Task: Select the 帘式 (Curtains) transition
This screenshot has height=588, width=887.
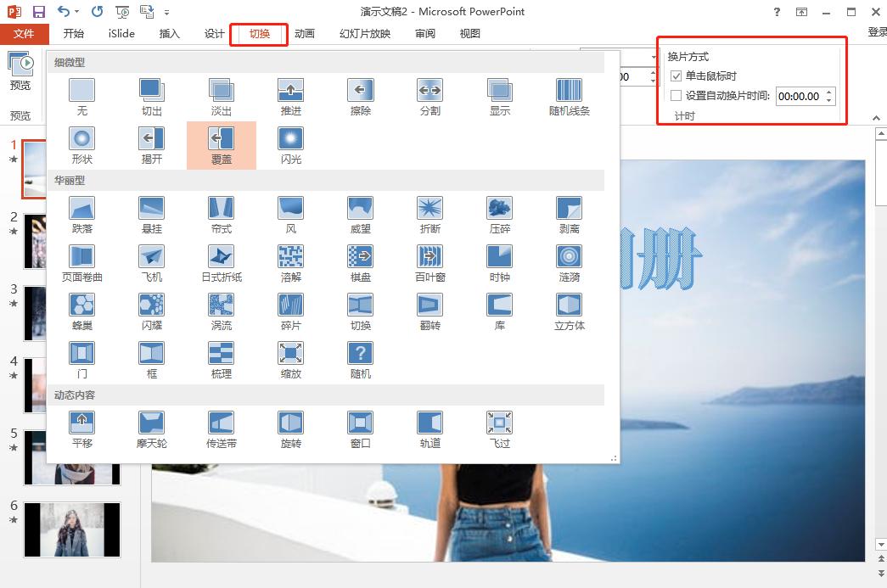Action: tap(222, 216)
